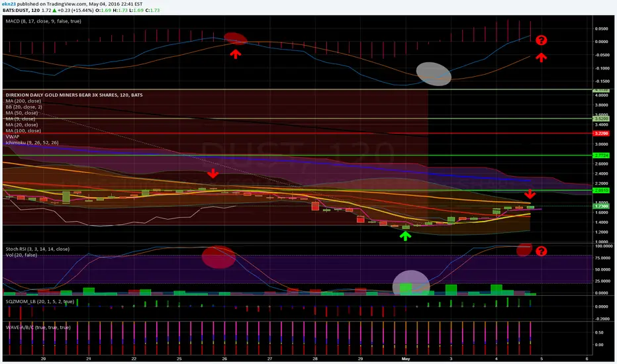Click the -0.1500 value on MACD scale
The height and width of the screenshot is (364, 617).
point(600,81)
